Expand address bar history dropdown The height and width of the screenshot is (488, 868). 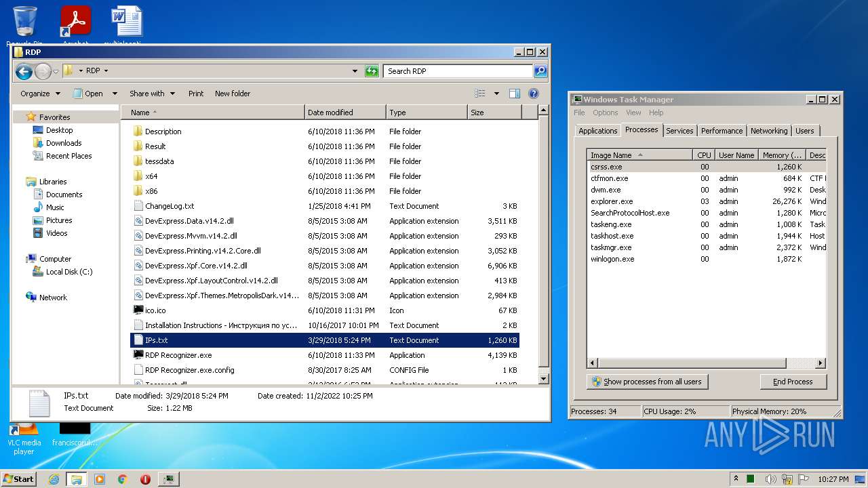tap(355, 70)
